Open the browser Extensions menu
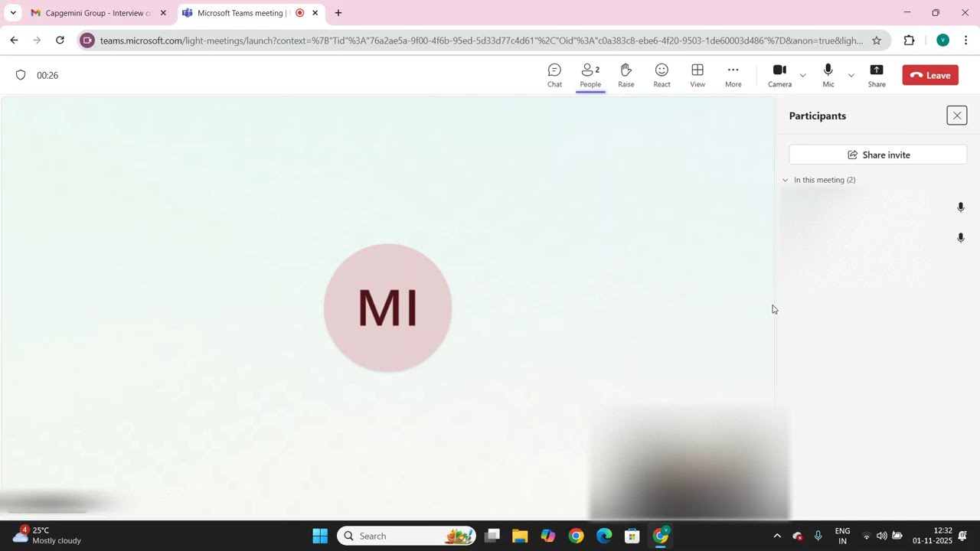This screenshot has height=551, width=980. click(910, 41)
